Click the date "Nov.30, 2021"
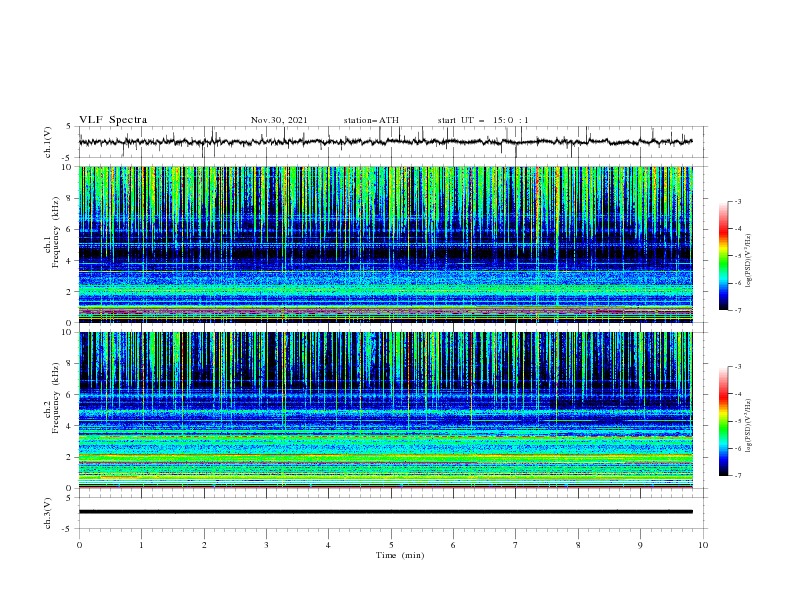 coord(279,120)
